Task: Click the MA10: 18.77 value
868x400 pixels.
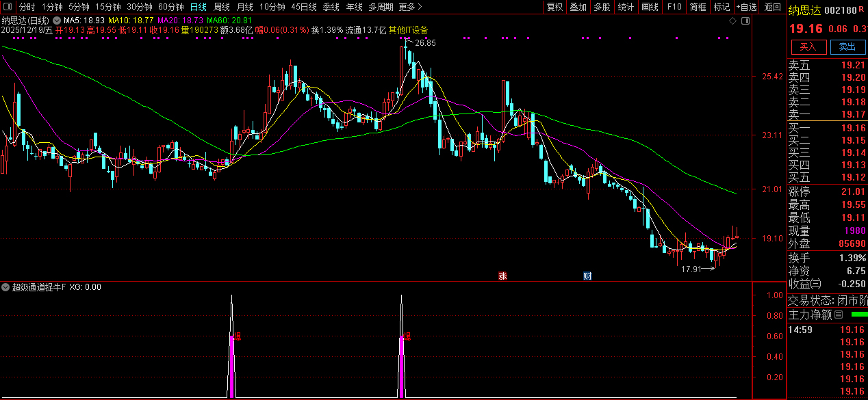Action: [x=131, y=21]
